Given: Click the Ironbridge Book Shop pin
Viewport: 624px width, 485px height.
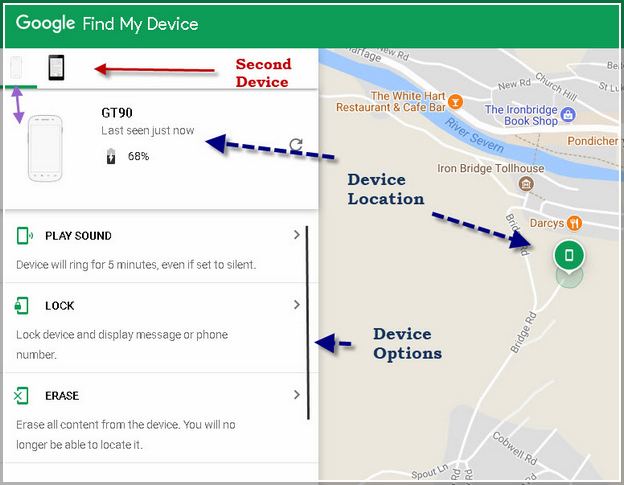Looking at the screenshot, I should tap(567, 114).
